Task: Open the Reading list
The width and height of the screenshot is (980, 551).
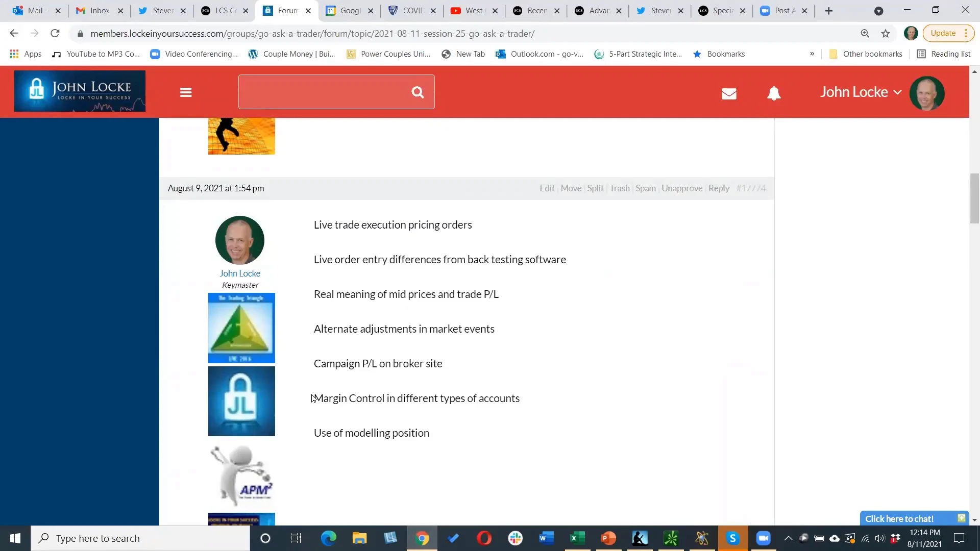Action: click(944, 54)
